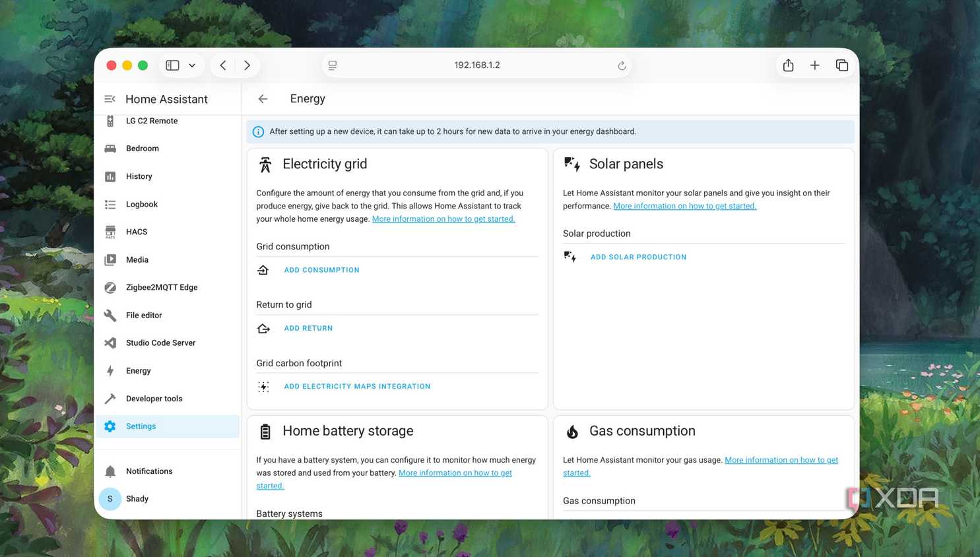Click the Electricity grid heading
Image resolution: width=980 pixels, height=557 pixels.
[x=325, y=164]
